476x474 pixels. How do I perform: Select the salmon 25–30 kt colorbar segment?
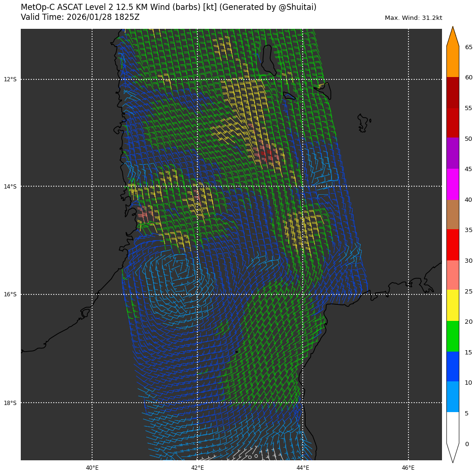pyautogui.click(x=452, y=275)
